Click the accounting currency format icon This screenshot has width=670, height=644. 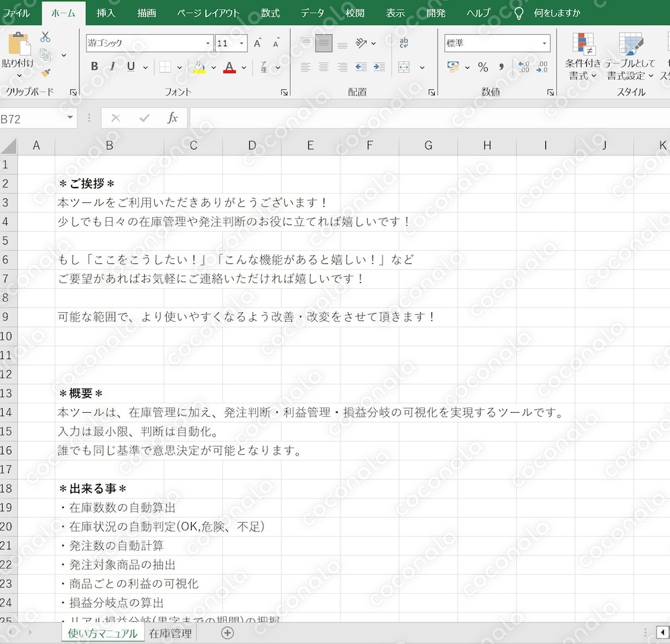pyautogui.click(x=453, y=66)
